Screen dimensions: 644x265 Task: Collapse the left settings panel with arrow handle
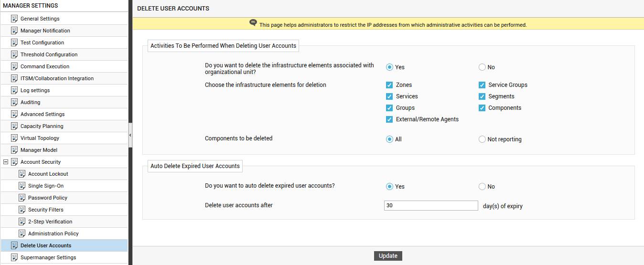tap(130, 136)
